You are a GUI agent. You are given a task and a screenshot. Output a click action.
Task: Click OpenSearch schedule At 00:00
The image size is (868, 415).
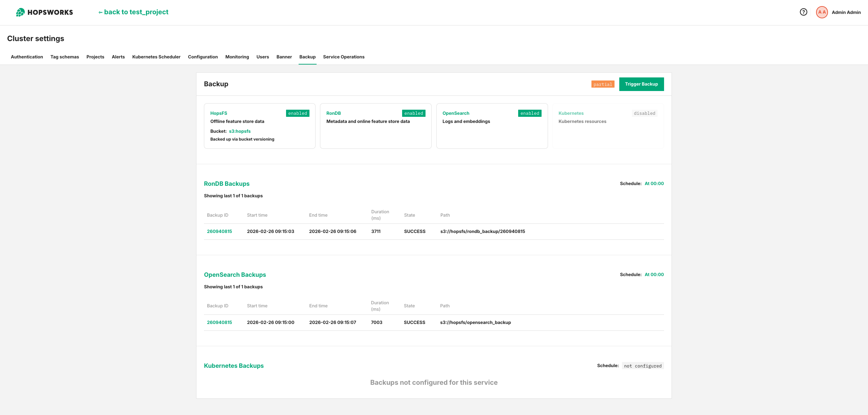[x=654, y=274]
